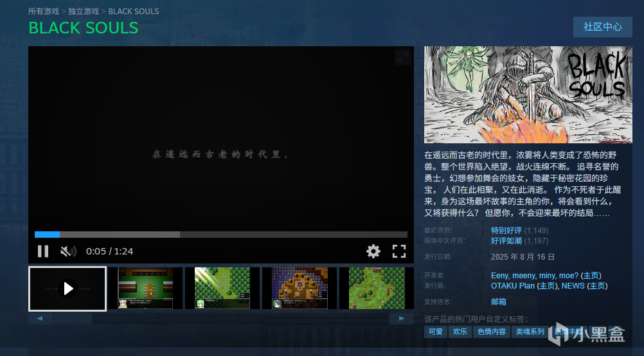Select the trailer video thumbnail
This screenshot has height=356, width=644.
(67, 289)
